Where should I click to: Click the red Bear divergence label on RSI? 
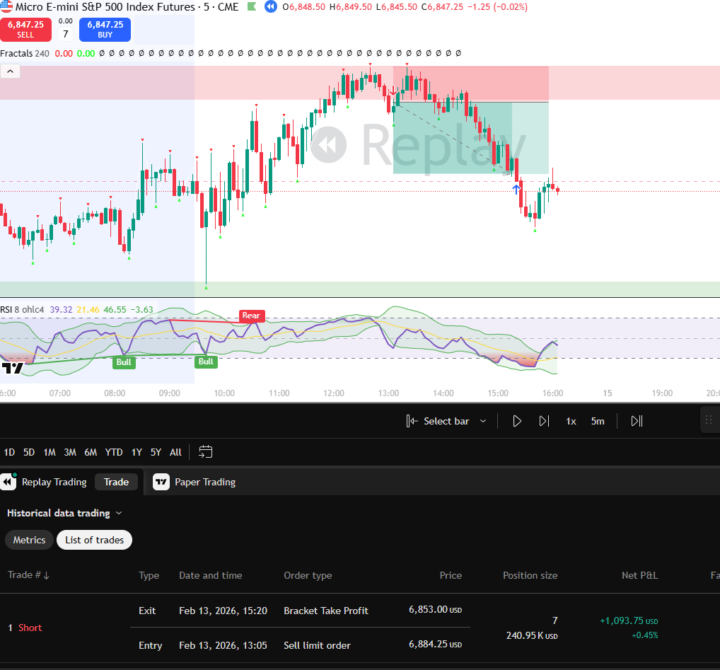pos(252,315)
